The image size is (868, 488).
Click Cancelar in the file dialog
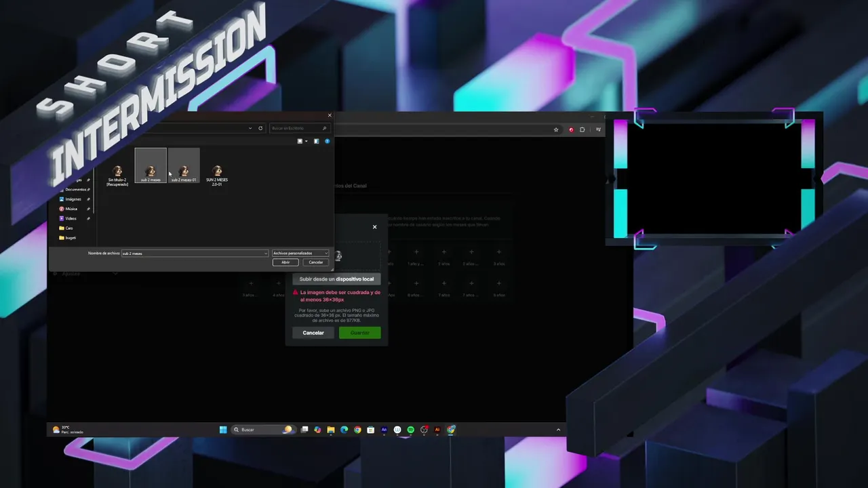point(316,262)
